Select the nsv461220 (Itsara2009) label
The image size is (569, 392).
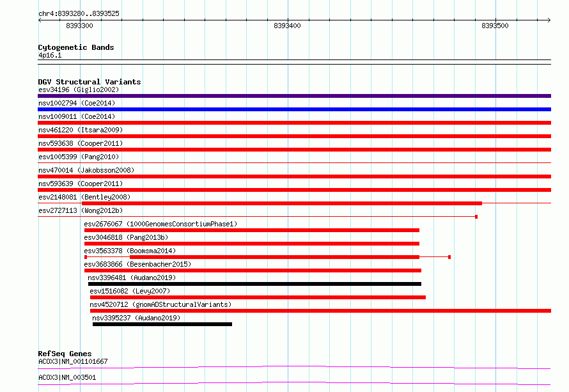coord(81,130)
